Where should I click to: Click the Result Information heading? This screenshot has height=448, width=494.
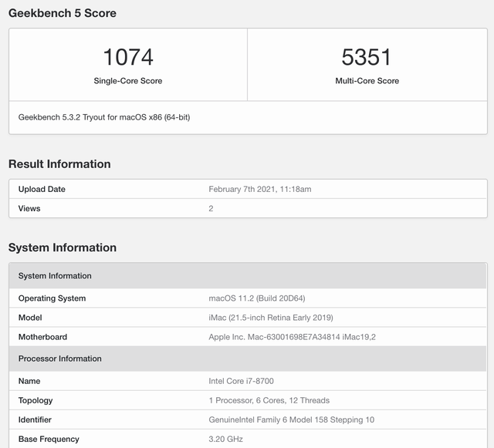(59, 164)
